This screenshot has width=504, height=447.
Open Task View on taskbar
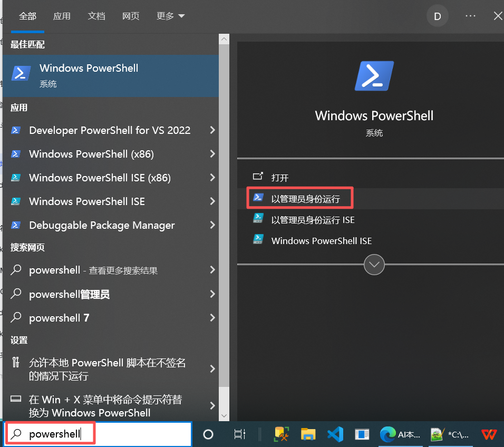(240, 434)
